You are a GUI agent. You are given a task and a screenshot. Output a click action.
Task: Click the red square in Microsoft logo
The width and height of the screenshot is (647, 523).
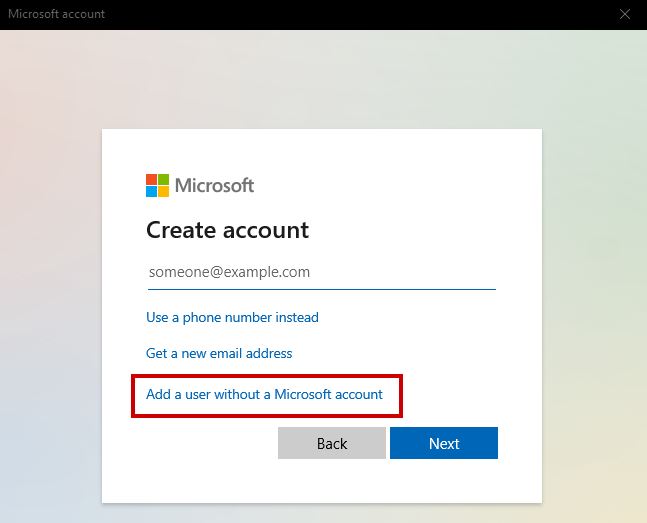coord(152,179)
